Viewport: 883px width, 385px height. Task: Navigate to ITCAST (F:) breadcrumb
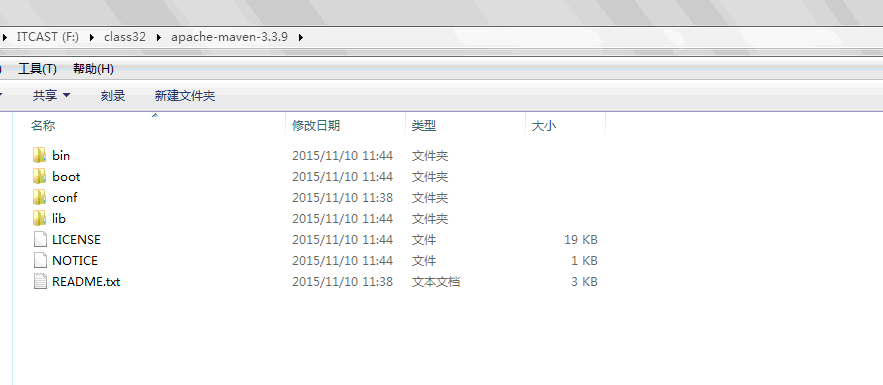(48, 37)
